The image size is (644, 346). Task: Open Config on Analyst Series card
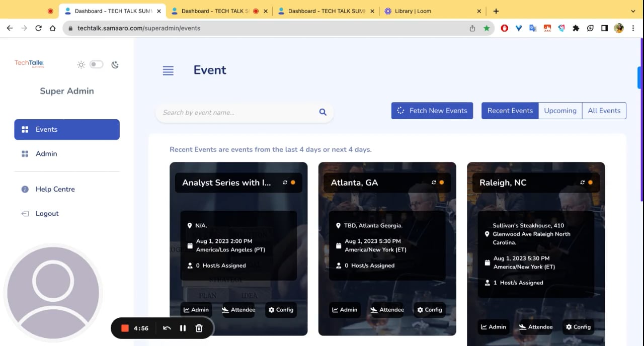[x=281, y=310]
